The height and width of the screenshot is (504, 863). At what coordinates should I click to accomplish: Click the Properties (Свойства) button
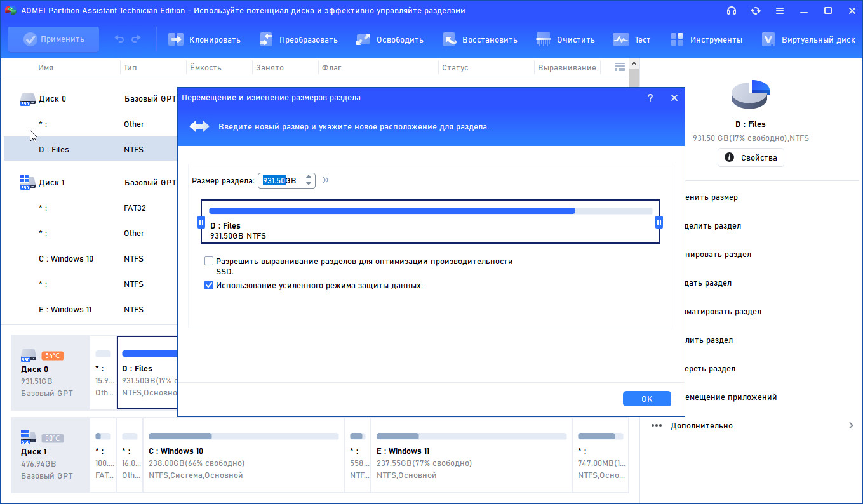pos(751,157)
